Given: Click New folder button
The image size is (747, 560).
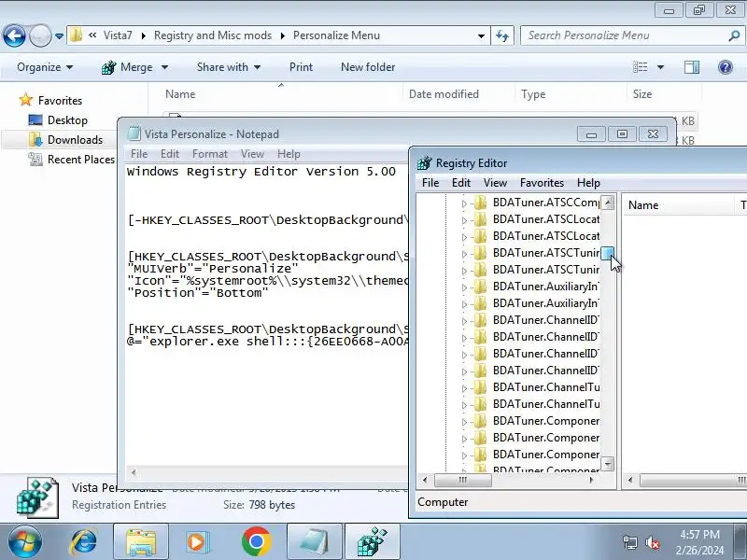Looking at the screenshot, I should pyautogui.click(x=368, y=67).
